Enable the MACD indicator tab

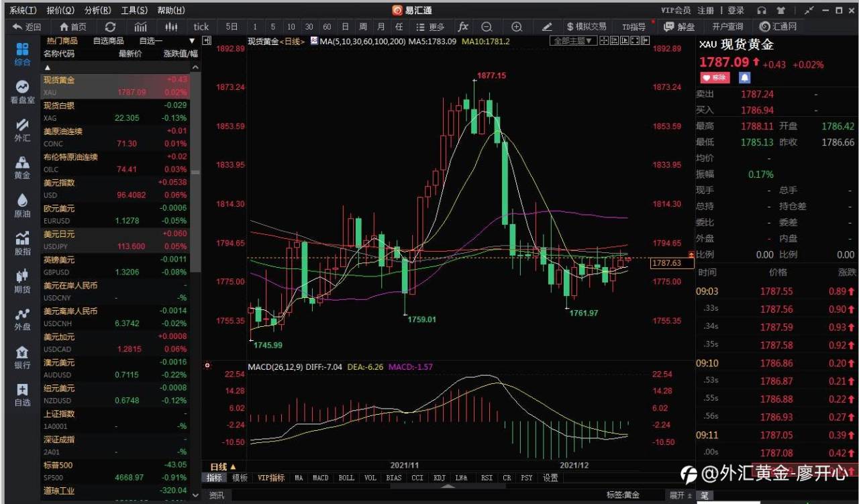(x=321, y=478)
